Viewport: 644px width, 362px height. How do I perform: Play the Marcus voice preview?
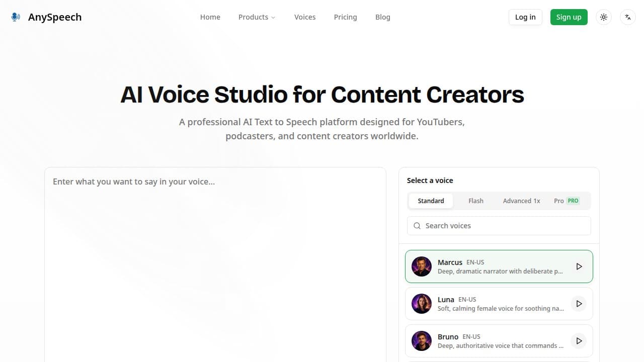tap(579, 266)
